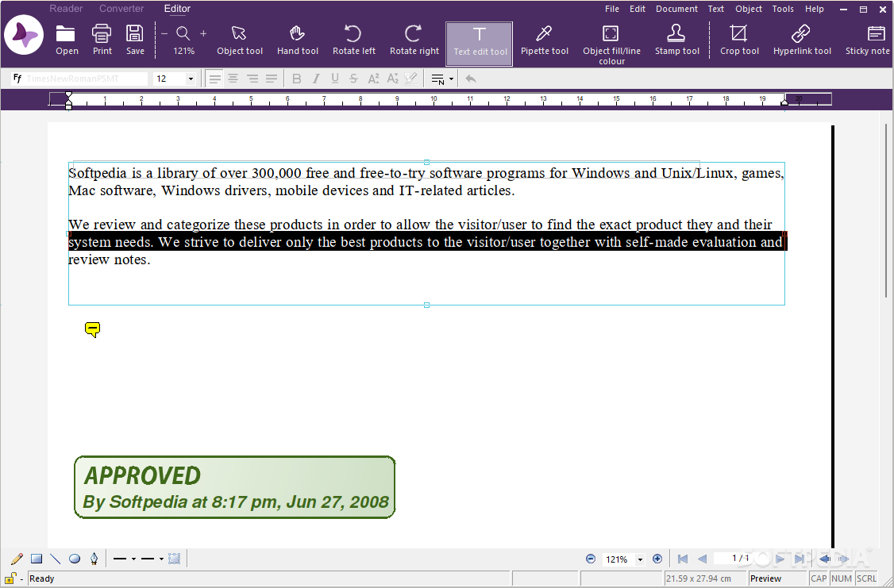Click the page number field

(741, 559)
